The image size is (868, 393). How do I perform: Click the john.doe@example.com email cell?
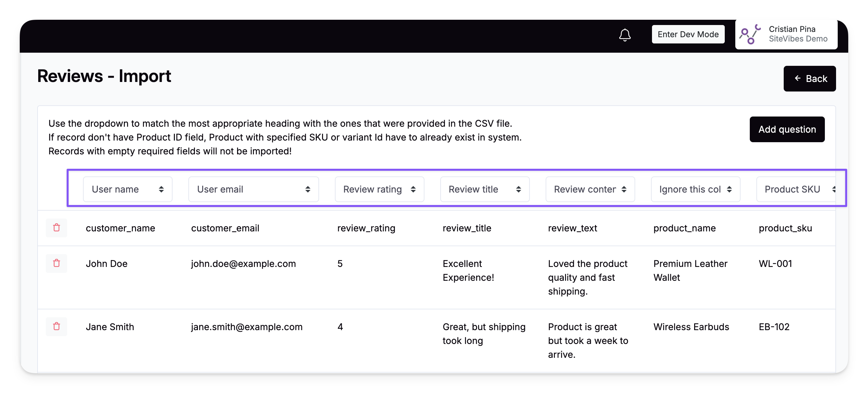point(243,263)
